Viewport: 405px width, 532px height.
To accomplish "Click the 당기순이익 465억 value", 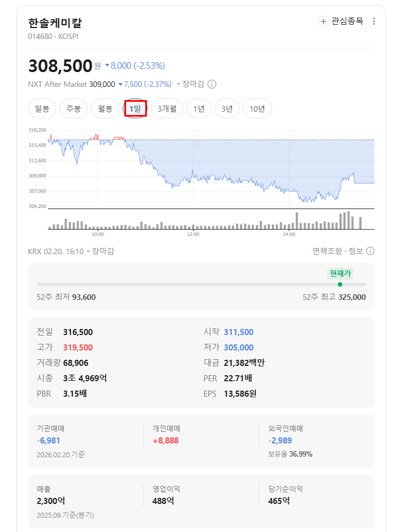I will point(279,501).
